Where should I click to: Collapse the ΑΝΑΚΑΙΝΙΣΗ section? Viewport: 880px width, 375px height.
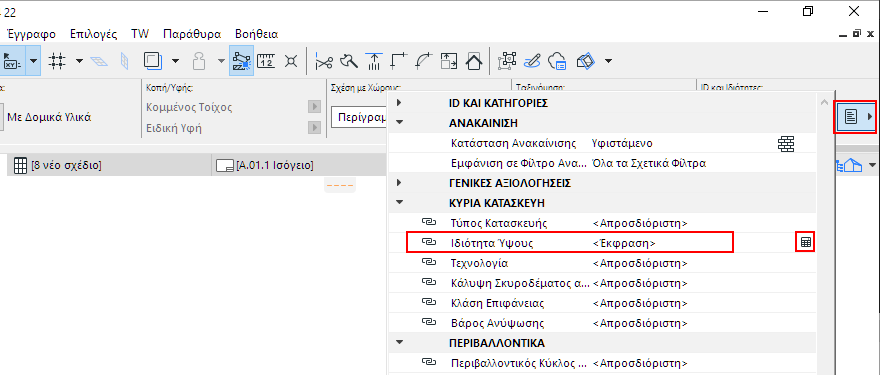click(399, 122)
